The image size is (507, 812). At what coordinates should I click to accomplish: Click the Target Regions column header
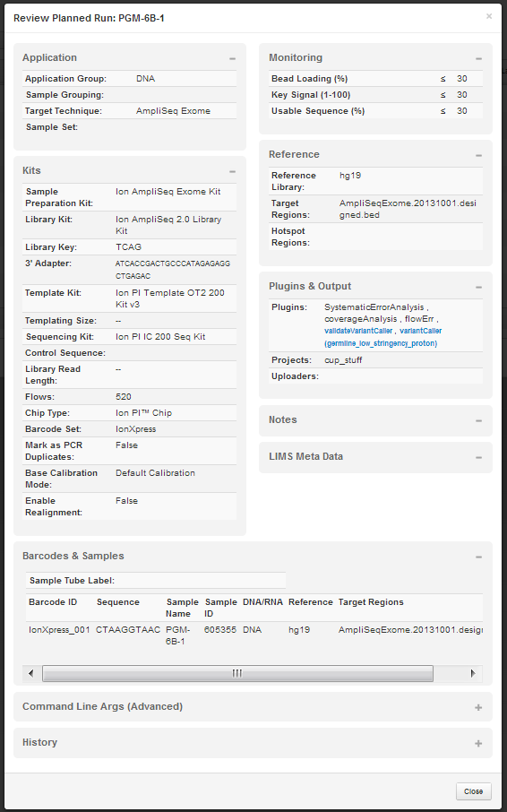click(x=371, y=601)
